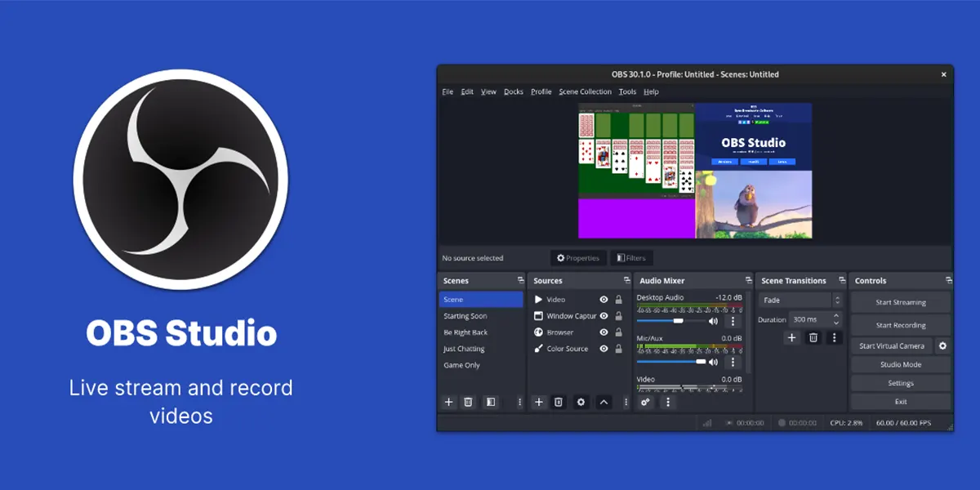Click Start Streaming button

click(x=901, y=302)
